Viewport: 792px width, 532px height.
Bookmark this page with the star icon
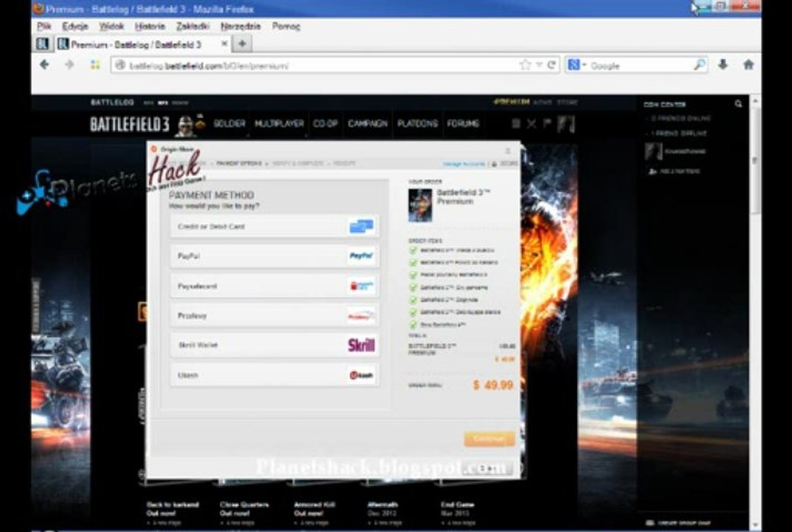[525, 65]
